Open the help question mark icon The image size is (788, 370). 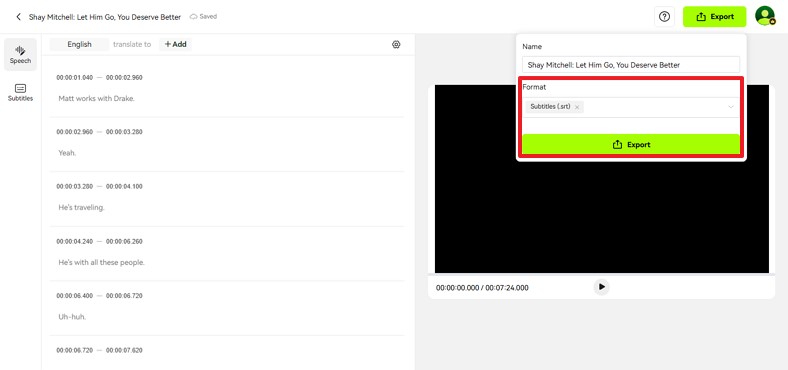664,17
